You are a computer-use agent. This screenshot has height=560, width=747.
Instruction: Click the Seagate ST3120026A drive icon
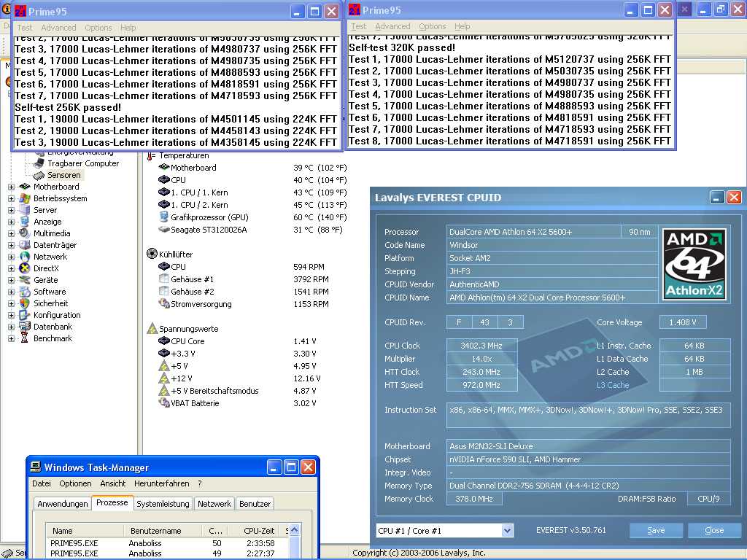(x=164, y=230)
